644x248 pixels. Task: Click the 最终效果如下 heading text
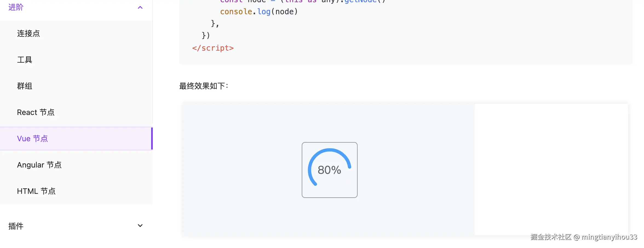point(204,86)
